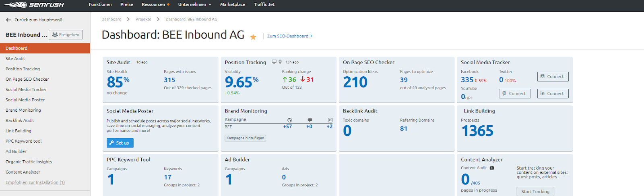
Task: Follow the Zum SEO-Dashboard link
Action: (289, 36)
